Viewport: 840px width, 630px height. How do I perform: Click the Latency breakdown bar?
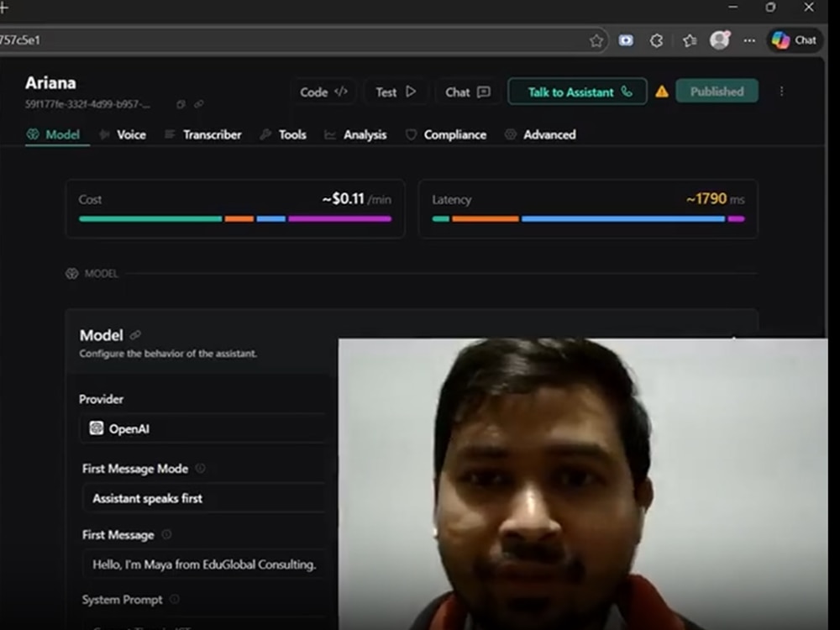click(x=588, y=218)
